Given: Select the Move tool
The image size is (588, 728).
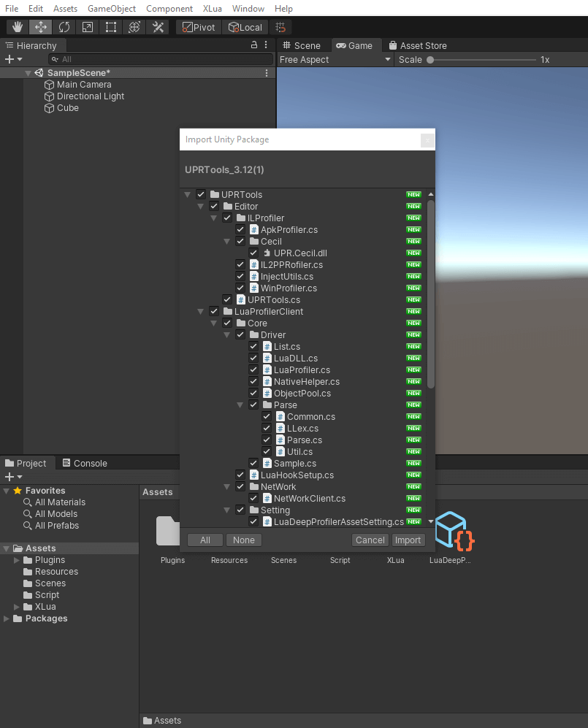Looking at the screenshot, I should tap(41, 27).
